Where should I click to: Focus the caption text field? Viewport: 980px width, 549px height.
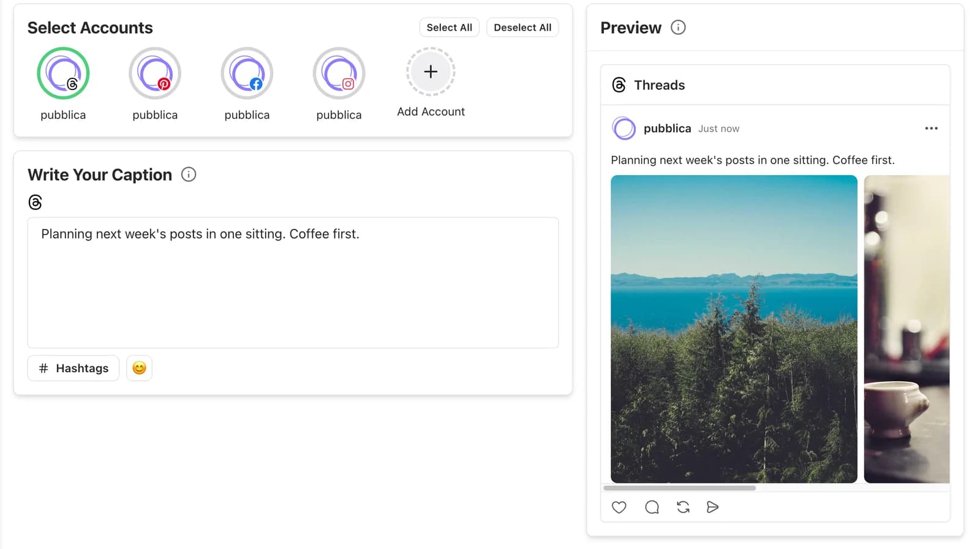293,283
